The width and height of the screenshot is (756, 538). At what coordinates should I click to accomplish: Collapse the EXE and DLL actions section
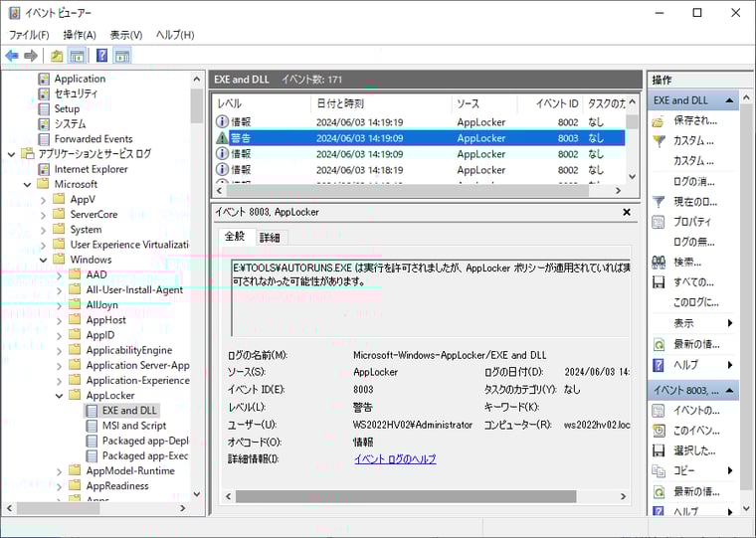729,100
